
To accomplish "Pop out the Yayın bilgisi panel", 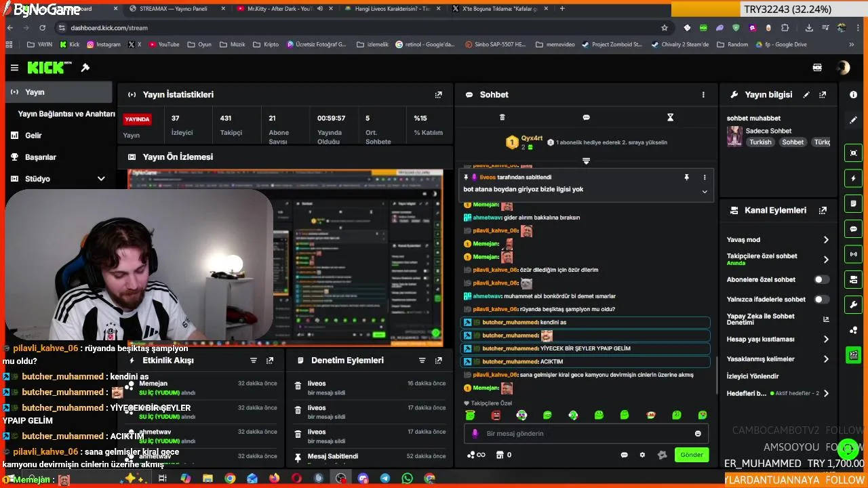I will [823, 95].
